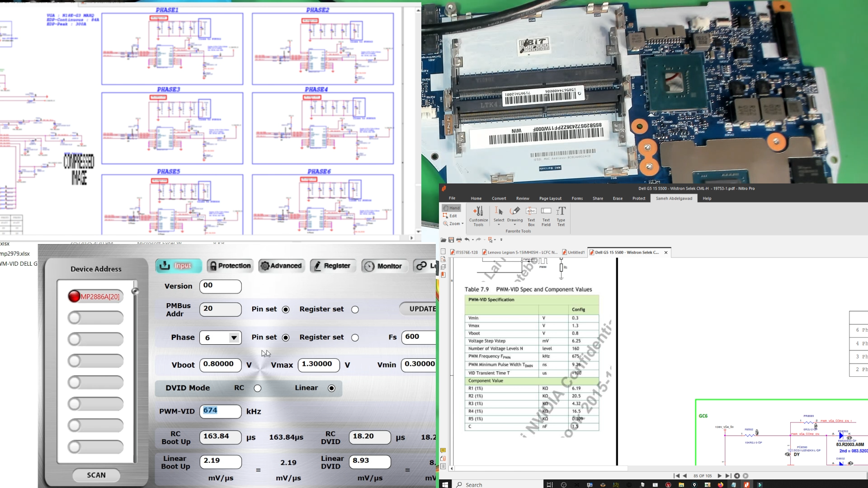This screenshot has height=488, width=868.
Task: Choose Linear for DVID Mode
Action: [x=332, y=388]
